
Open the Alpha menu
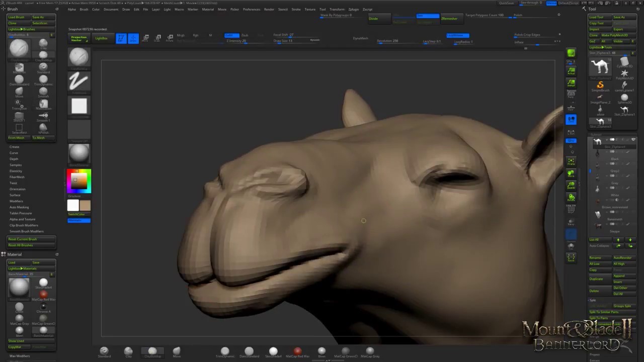(71, 9)
